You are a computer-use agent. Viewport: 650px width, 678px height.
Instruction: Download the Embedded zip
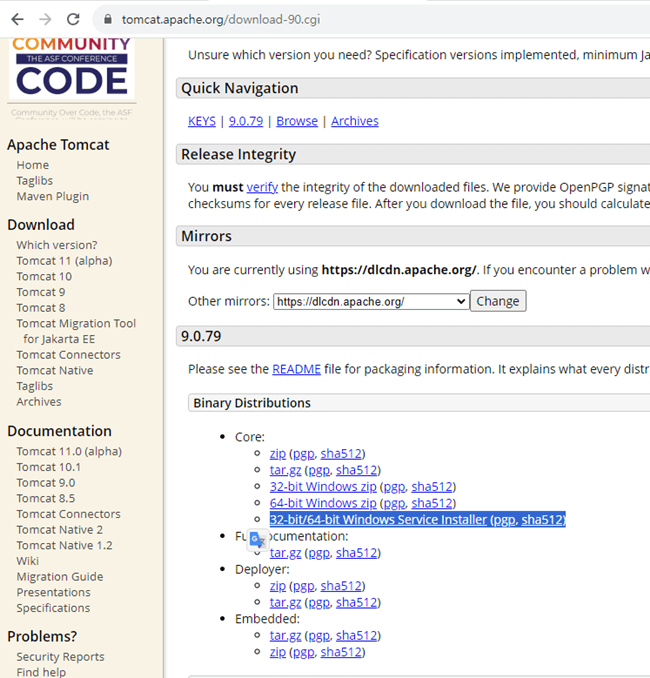(x=278, y=652)
